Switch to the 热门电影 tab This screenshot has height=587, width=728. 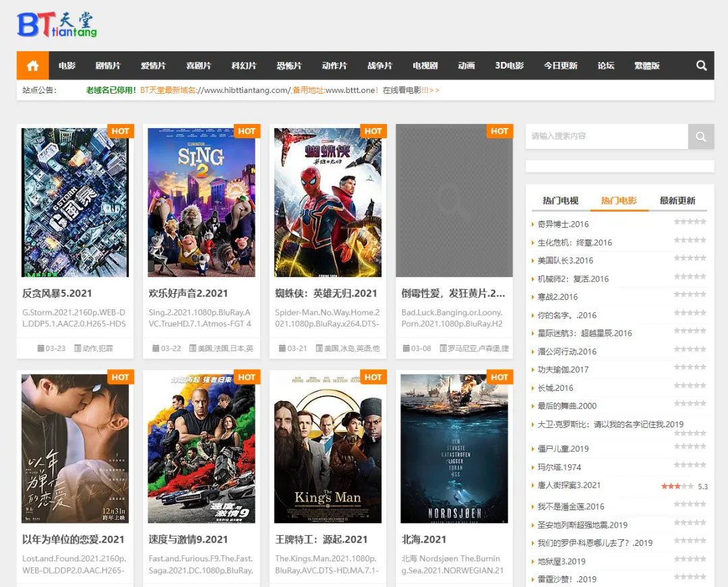pos(619,200)
